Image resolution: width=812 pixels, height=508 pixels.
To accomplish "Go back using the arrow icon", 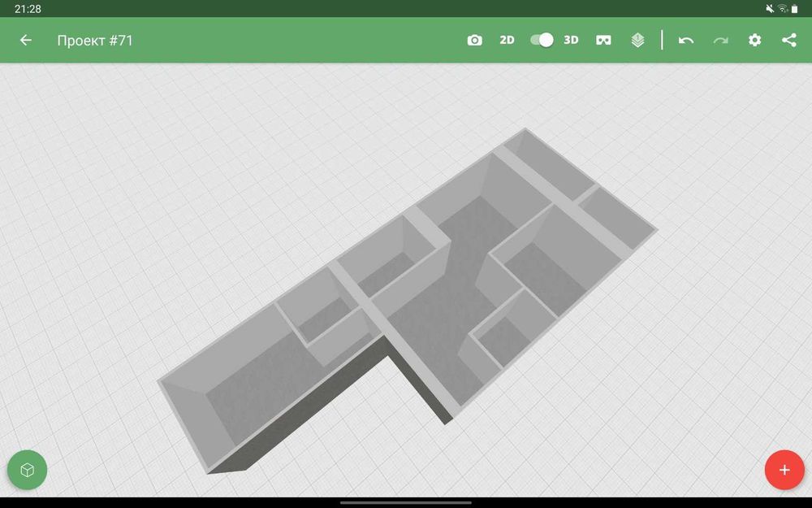I will 25,40.
